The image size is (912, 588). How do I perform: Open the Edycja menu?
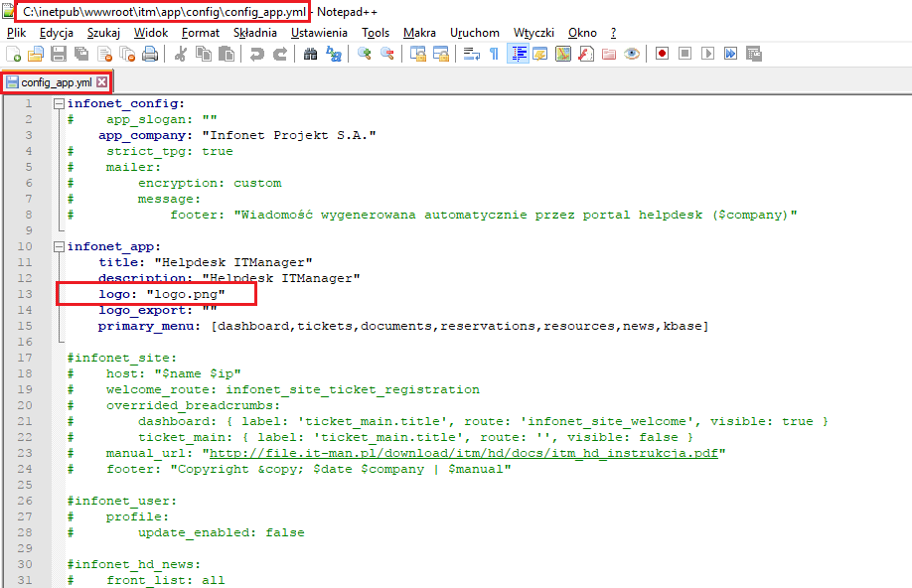[57, 33]
